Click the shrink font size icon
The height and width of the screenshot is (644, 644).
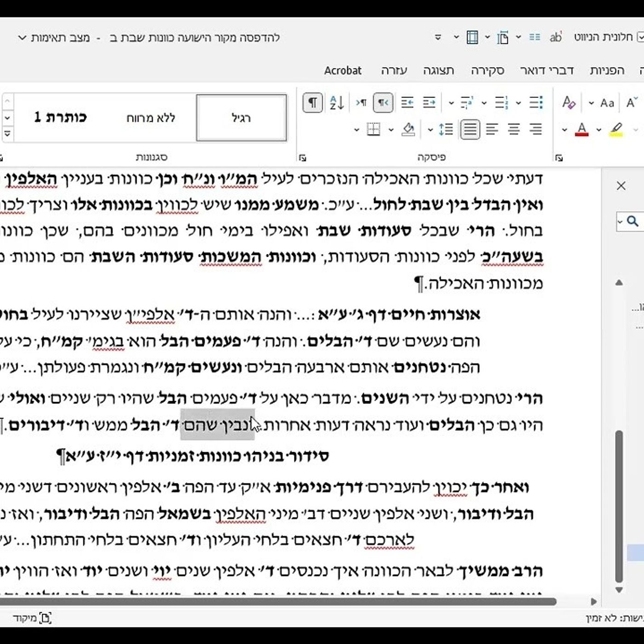pyautogui.click(x=632, y=102)
